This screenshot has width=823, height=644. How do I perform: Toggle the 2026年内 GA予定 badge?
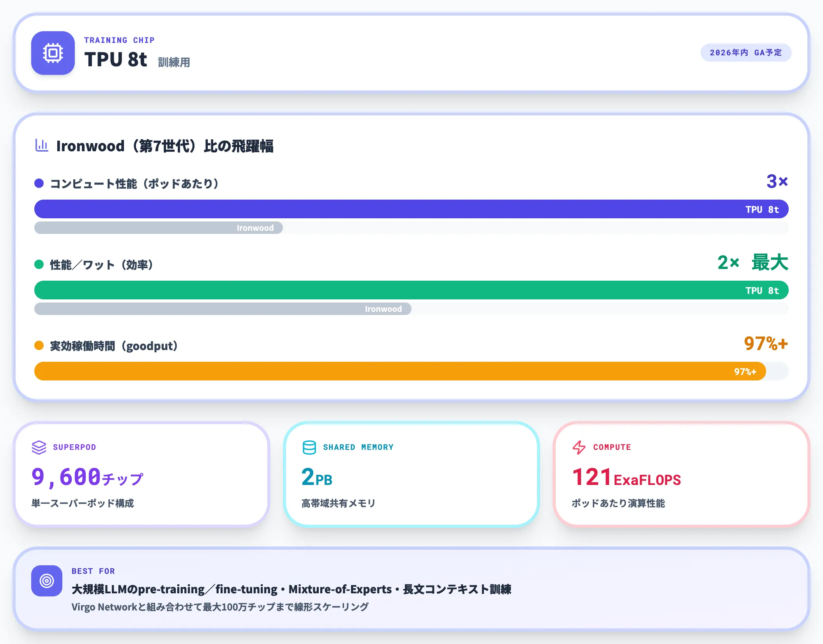click(745, 53)
